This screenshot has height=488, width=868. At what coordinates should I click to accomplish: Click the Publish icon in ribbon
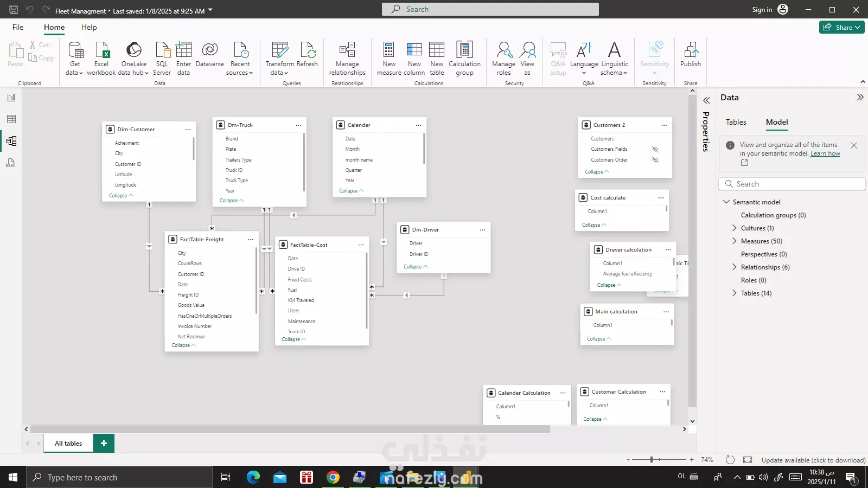click(x=691, y=50)
